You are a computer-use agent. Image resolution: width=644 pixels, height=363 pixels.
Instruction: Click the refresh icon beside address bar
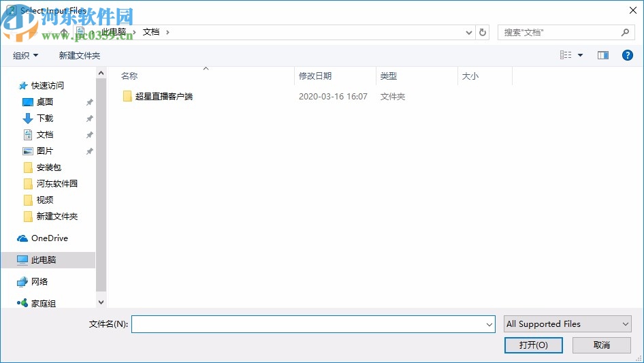coord(483,32)
